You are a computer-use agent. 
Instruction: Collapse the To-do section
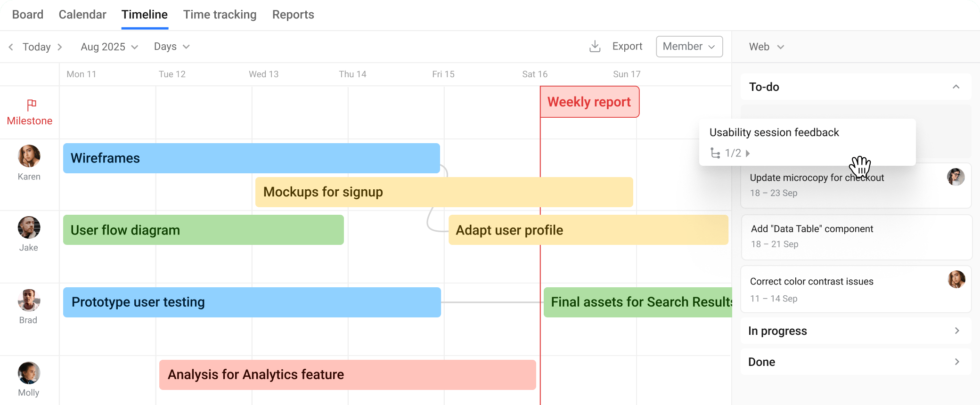pyautogui.click(x=956, y=87)
